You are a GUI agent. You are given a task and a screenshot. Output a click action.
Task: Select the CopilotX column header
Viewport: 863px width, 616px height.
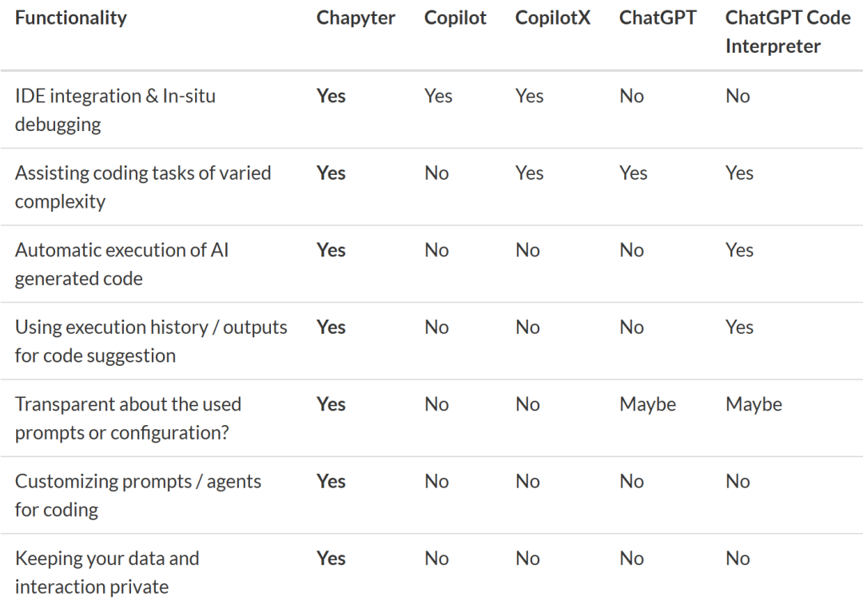point(553,18)
